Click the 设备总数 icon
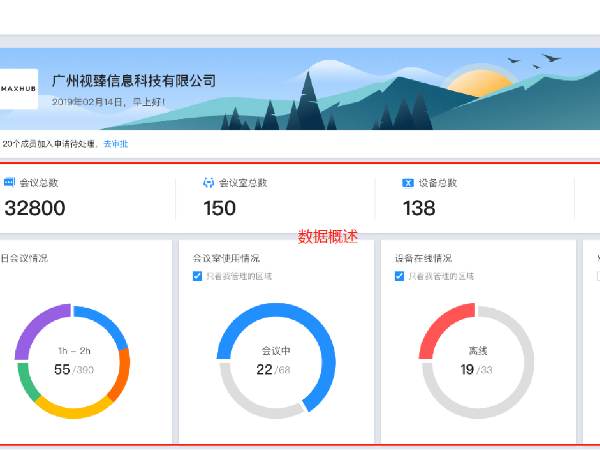600x450 pixels. coord(407,183)
